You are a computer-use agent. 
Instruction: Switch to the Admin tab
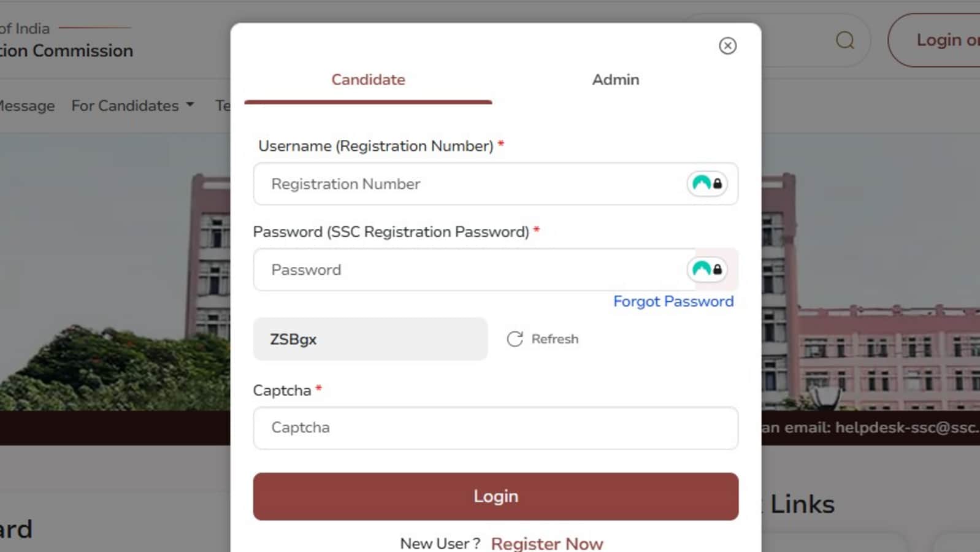(615, 80)
